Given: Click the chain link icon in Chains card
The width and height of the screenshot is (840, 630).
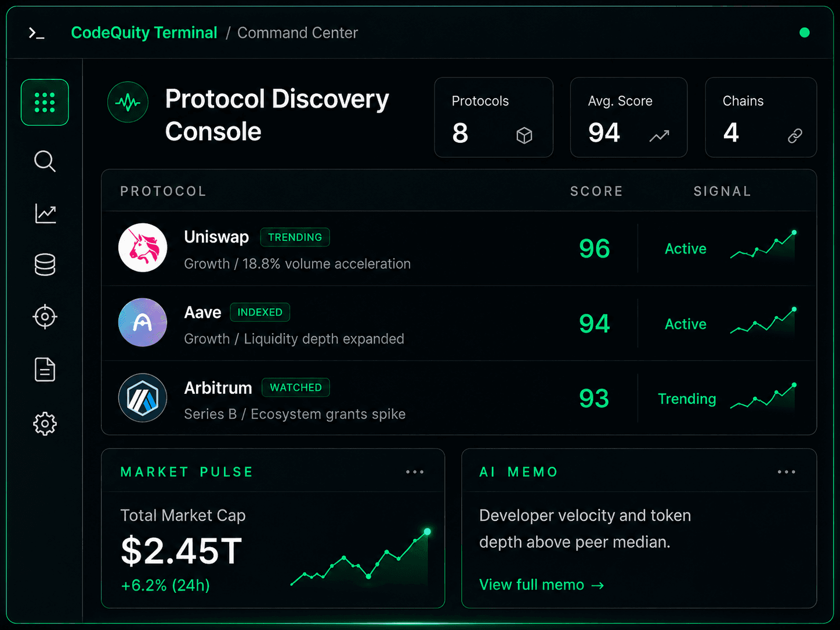Looking at the screenshot, I should tap(795, 136).
